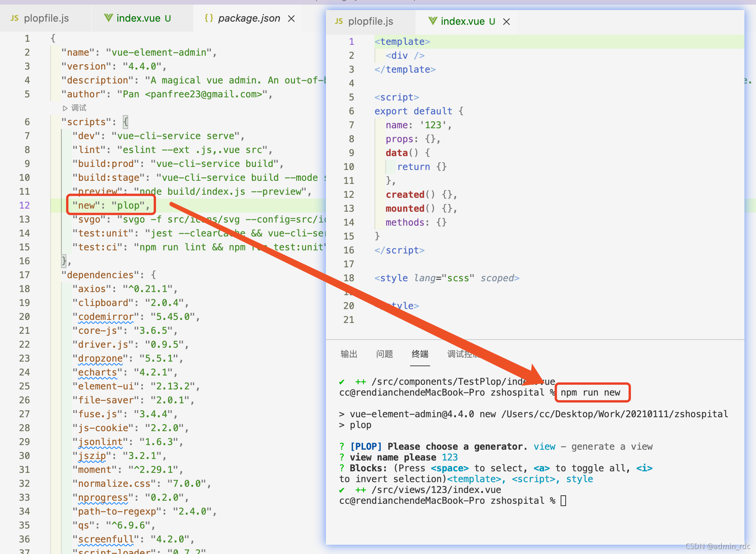Click line number 12 in package.json gutter
This screenshot has width=756, height=554.
[24, 206]
